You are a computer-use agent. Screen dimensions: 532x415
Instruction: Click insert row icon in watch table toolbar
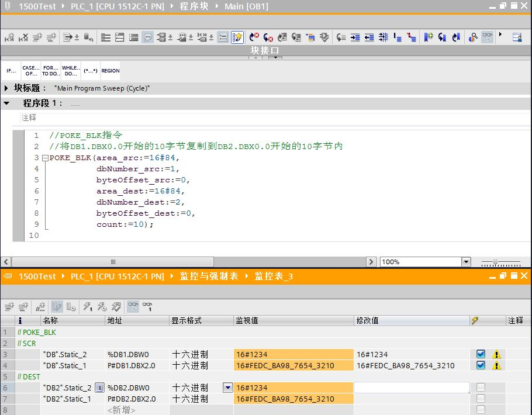[x=9, y=307]
